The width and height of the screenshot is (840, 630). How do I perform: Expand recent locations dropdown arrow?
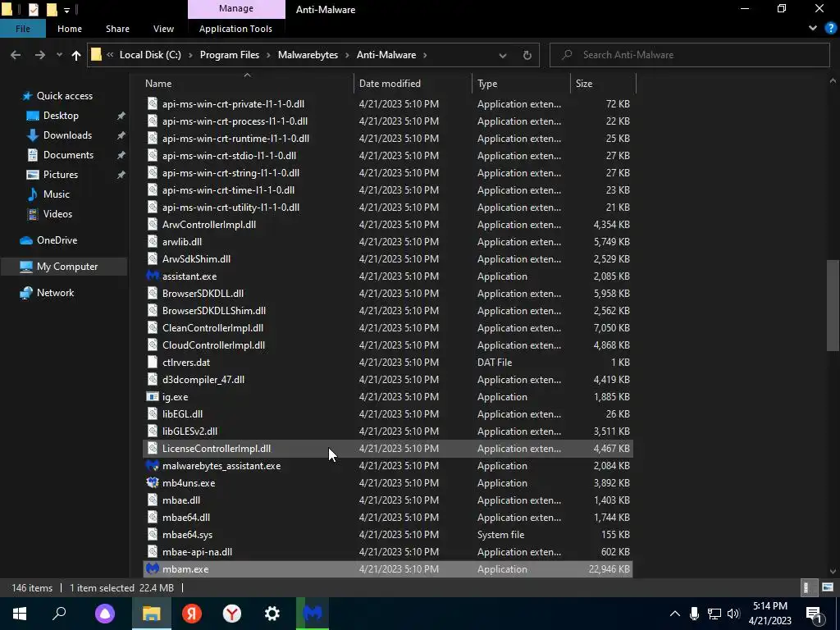tap(59, 55)
